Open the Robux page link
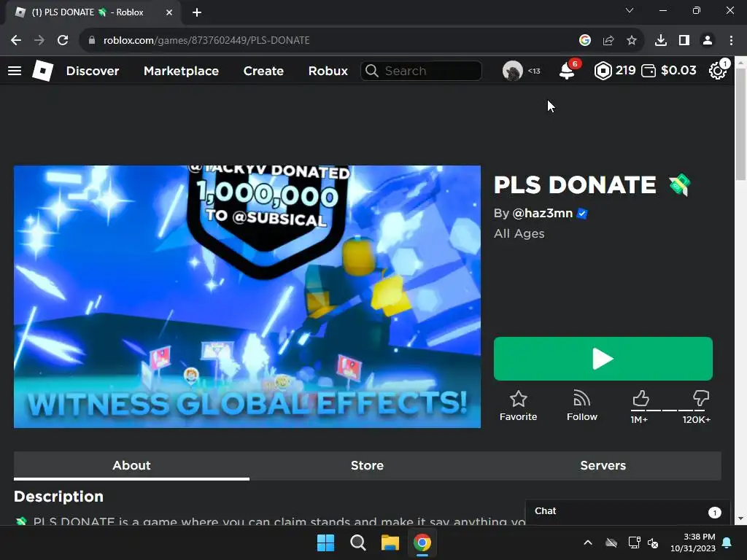This screenshot has height=560, width=747. (x=328, y=71)
